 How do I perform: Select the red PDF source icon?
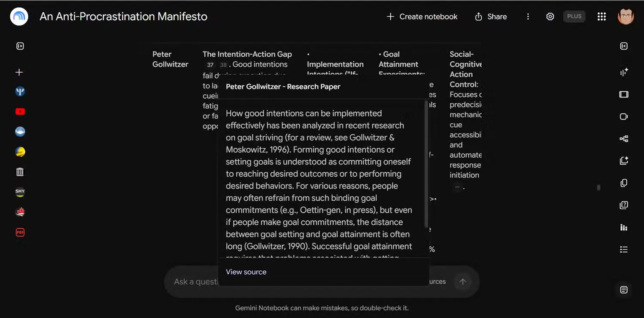click(x=20, y=232)
